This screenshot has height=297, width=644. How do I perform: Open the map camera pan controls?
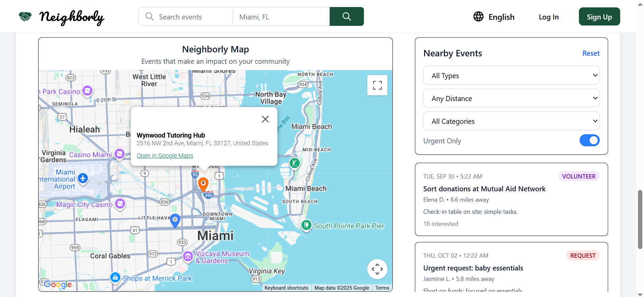coord(377,269)
